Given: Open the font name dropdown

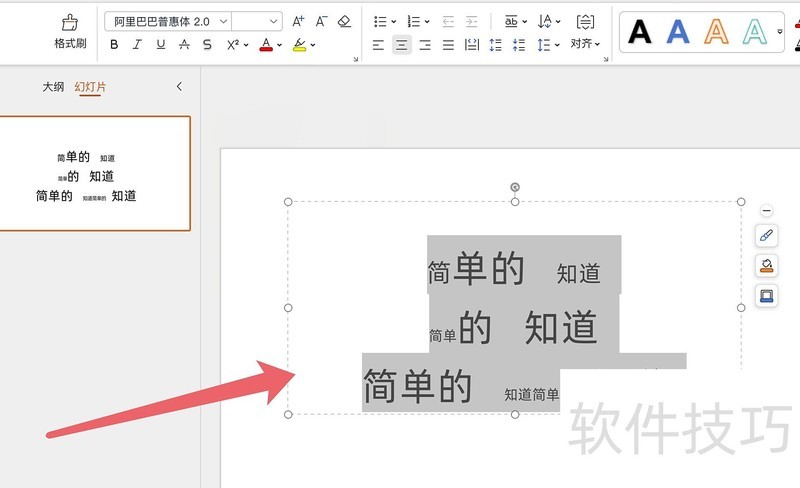Looking at the screenshot, I should pos(221,21).
